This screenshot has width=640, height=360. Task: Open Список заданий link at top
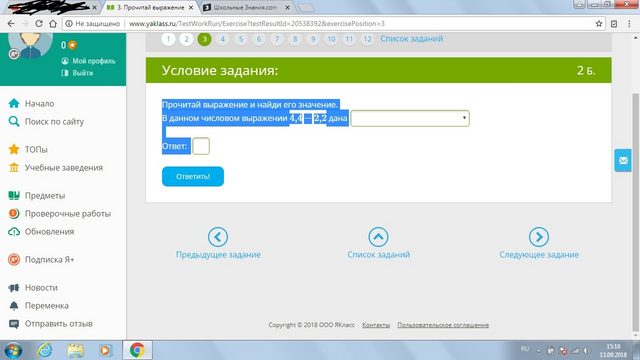(411, 39)
